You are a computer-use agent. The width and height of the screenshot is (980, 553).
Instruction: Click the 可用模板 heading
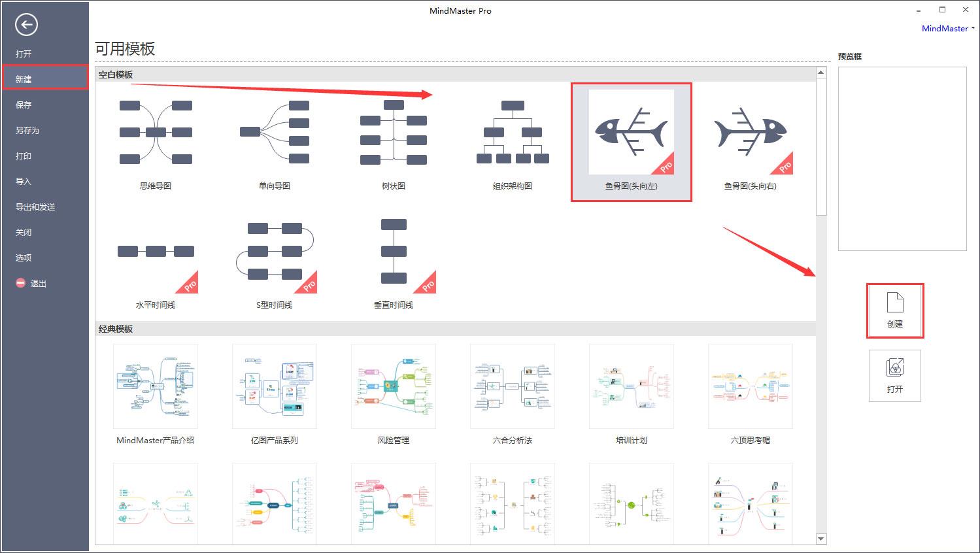click(125, 49)
